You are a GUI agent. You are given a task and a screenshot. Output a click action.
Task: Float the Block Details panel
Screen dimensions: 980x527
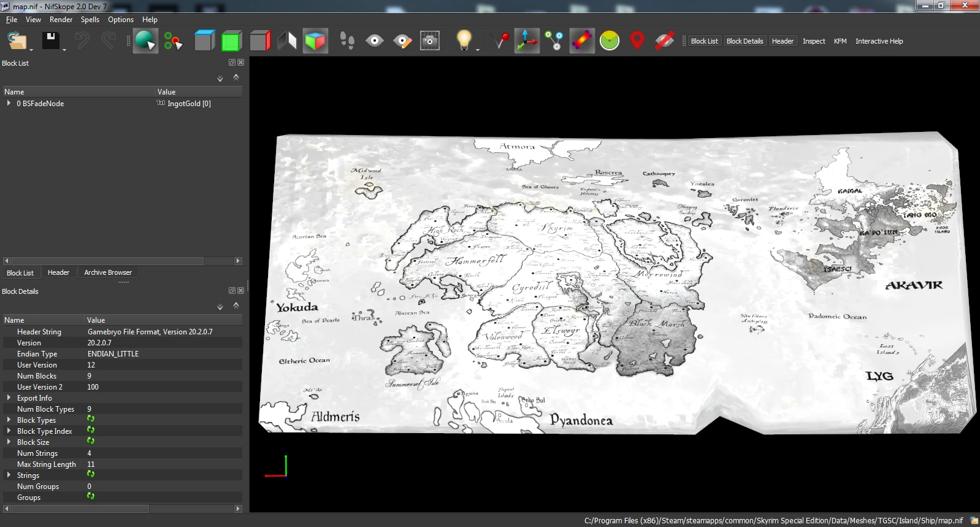click(x=232, y=291)
